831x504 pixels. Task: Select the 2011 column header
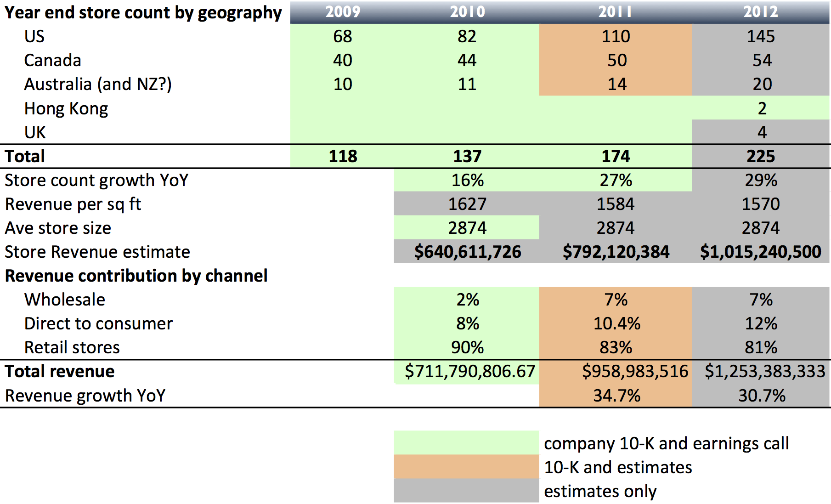tap(615, 12)
